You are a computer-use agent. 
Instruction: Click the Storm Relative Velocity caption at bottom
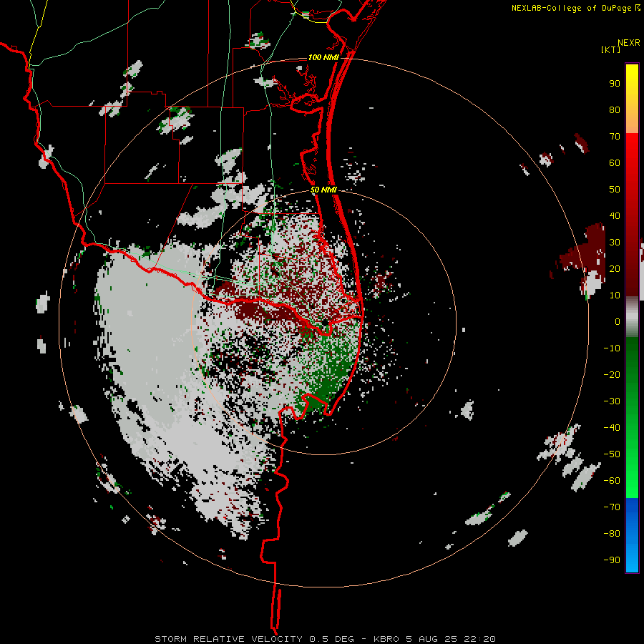pyautogui.click(x=325, y=639)
